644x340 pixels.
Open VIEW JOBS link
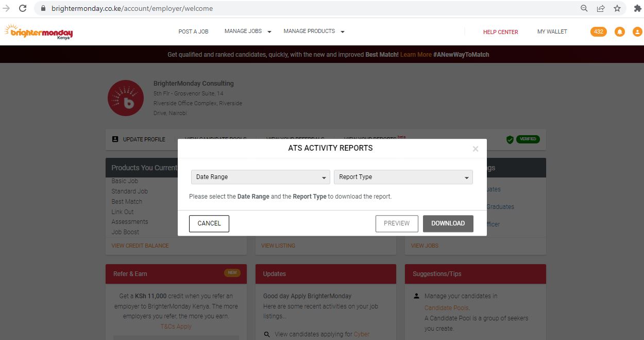(425, 246)
